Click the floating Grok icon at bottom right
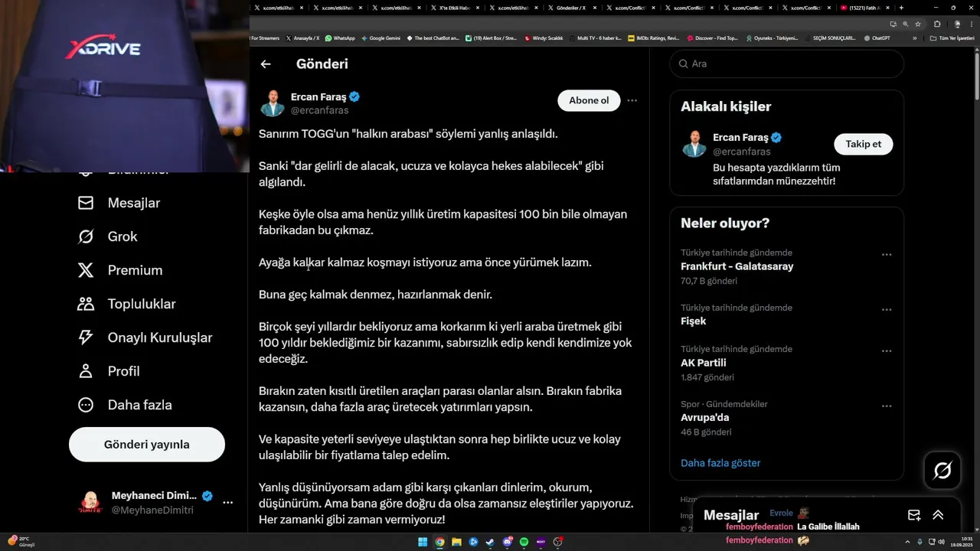980x551 pixels. tap(942, 471)
